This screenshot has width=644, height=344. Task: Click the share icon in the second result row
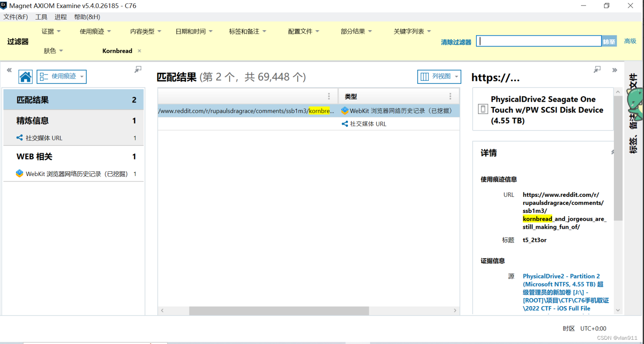coord(345,124)
